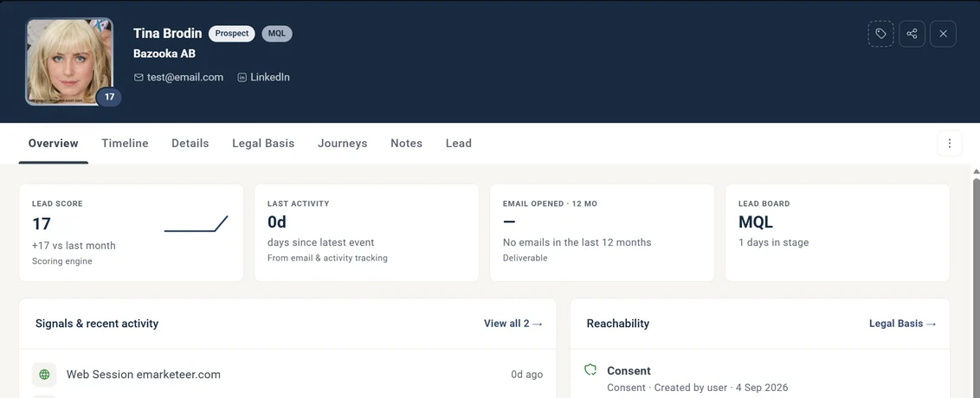This screenshot has height=398, width=980.
Task: Click the MQL badge in the header
Action: 277,34
